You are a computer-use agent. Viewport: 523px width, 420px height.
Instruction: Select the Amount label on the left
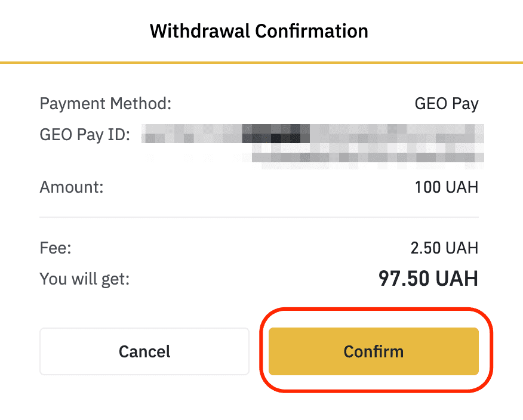click(71, 187)
